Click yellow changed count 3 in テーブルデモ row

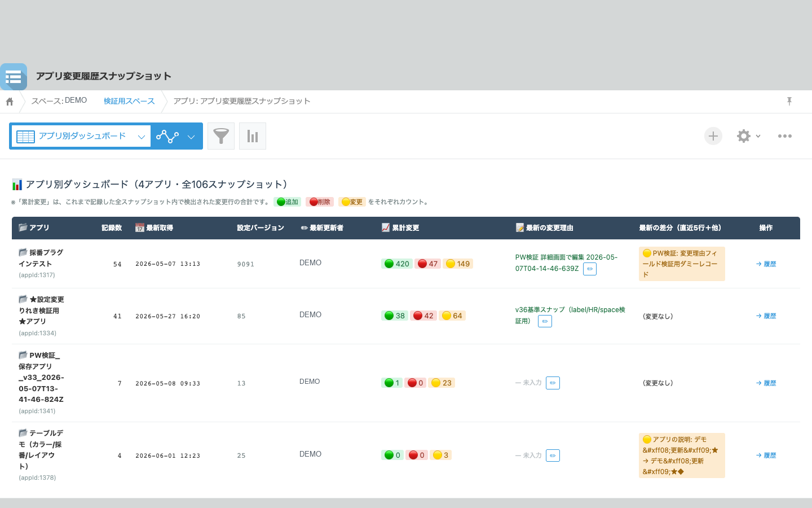pos(440,455)
